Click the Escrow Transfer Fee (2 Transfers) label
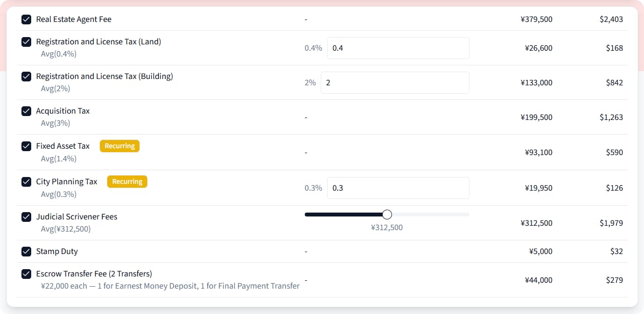This screenshot has height=314, width=644. click(94, 274)
